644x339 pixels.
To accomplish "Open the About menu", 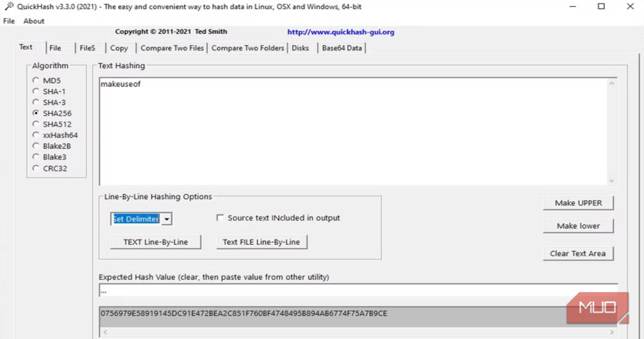I will pyautogui.click(x=34, y=21).
